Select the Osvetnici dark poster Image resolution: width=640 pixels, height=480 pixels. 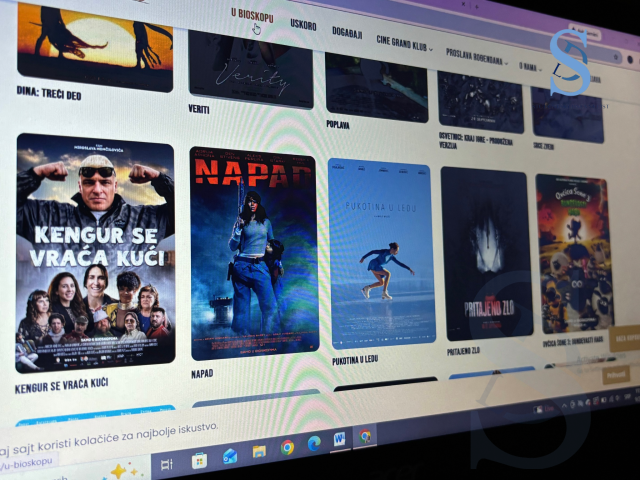click(480, 101)
